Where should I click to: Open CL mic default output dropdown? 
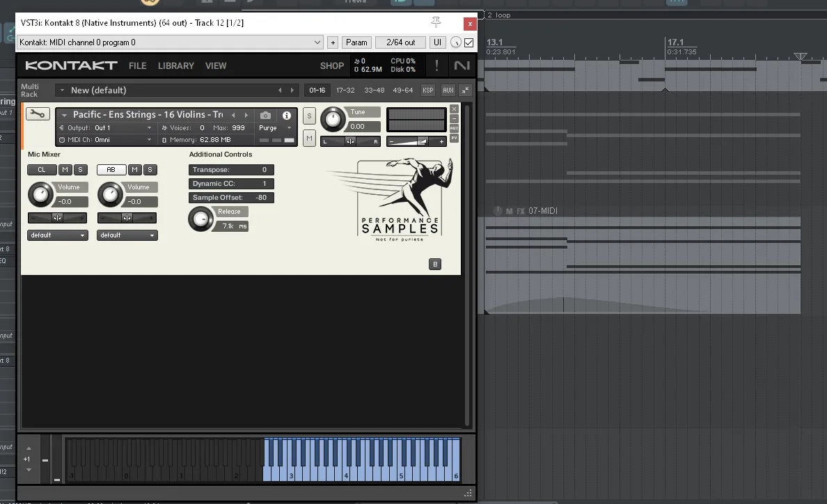(58, 235)
